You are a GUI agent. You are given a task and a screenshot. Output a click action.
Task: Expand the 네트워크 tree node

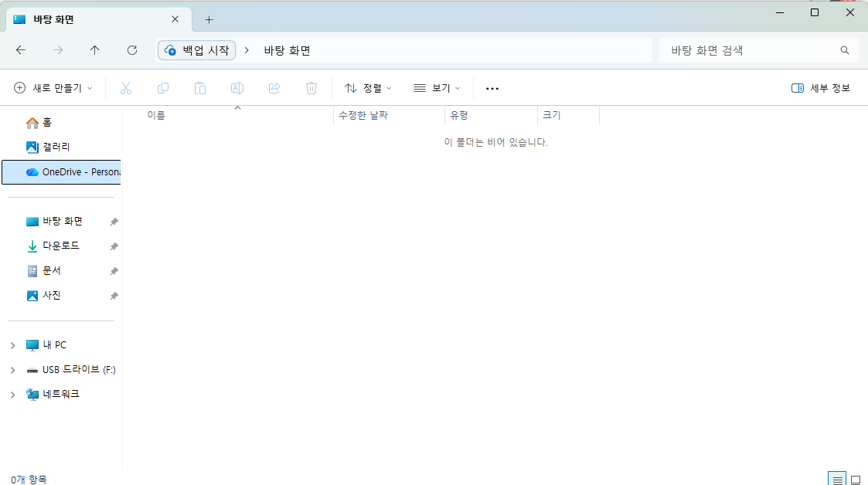coord(12,395)
